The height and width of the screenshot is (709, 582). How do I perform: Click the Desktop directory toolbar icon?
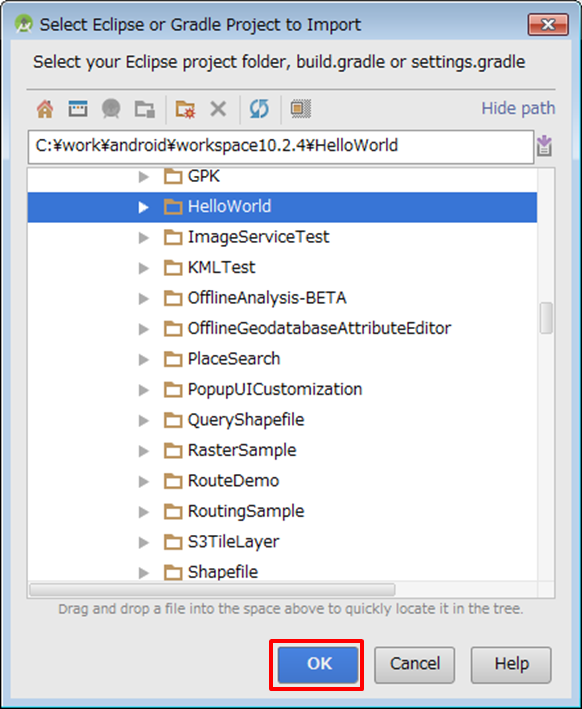78,109
